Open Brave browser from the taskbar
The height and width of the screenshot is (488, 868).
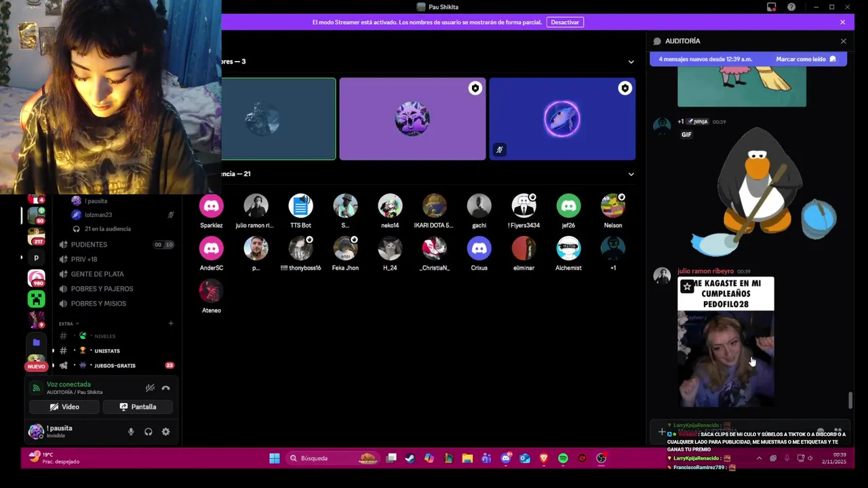coord(543,458)
